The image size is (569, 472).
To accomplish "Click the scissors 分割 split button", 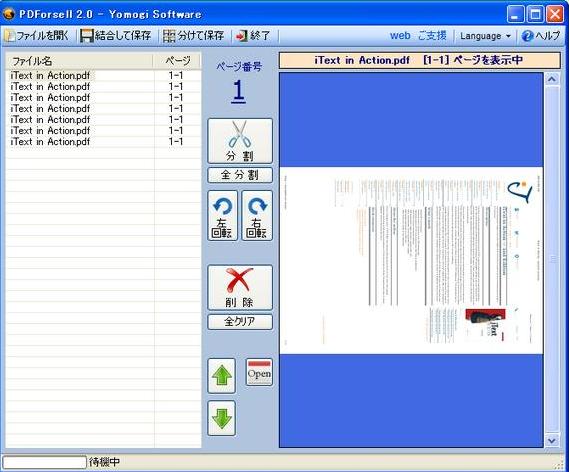I will 240,141.
